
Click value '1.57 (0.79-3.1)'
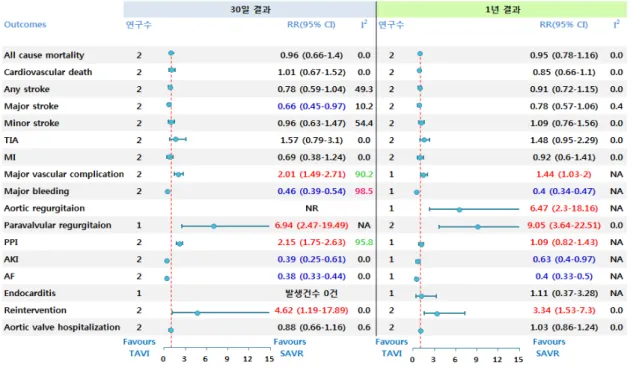coord(311,140)
